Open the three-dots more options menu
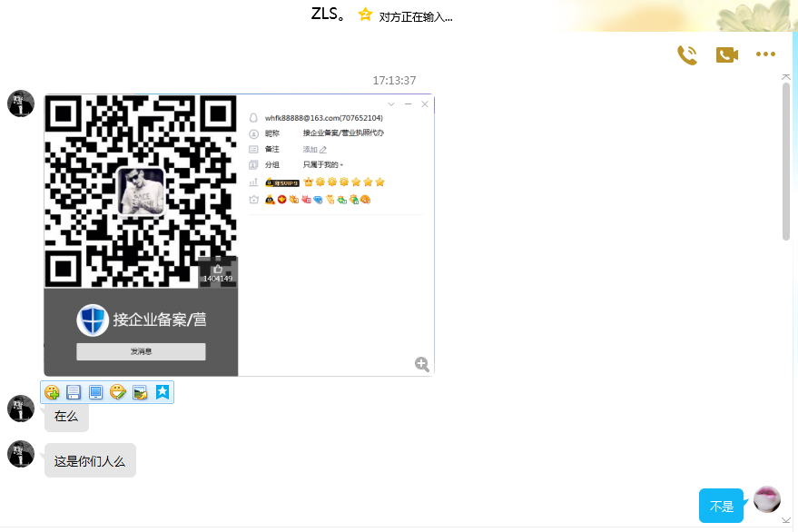Image resolution: width=798 pixels, height=532 pixels. pos(765,54)
